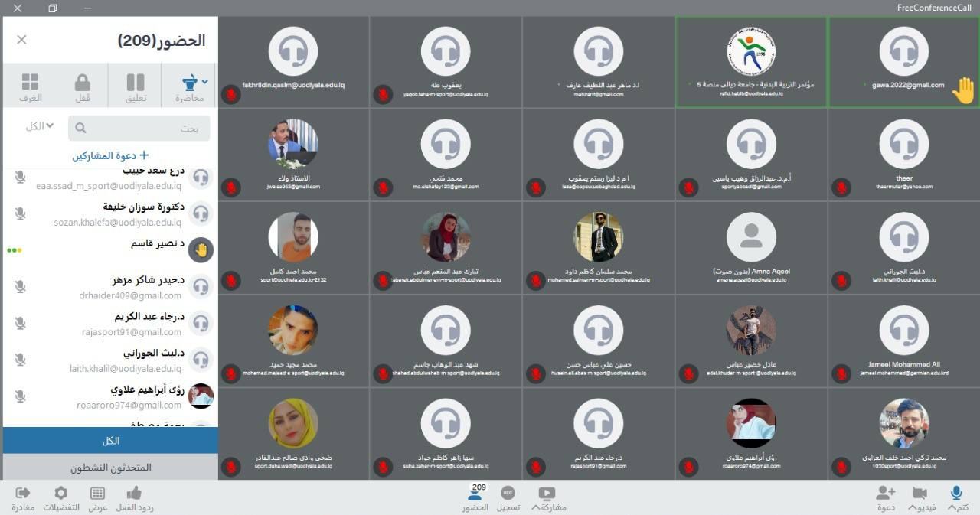Image resolution: width=980 pixels, height=515 pixels.
Task: Switch to المتحدثون النشطون tab
Action: (111, 467)
